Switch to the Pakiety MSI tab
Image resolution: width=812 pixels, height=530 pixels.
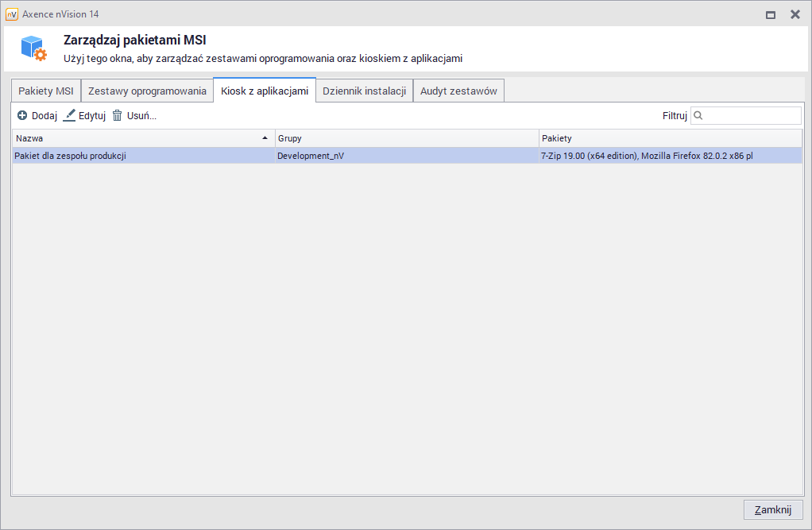46,91
